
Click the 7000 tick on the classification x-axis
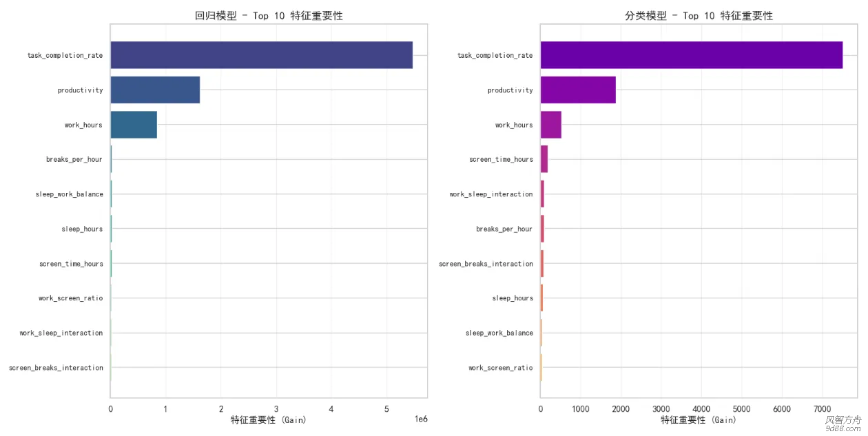click(822, 408)
